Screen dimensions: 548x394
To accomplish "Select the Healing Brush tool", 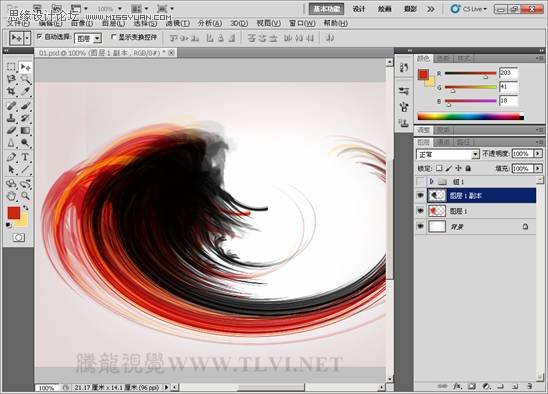I will click(11, 106).
